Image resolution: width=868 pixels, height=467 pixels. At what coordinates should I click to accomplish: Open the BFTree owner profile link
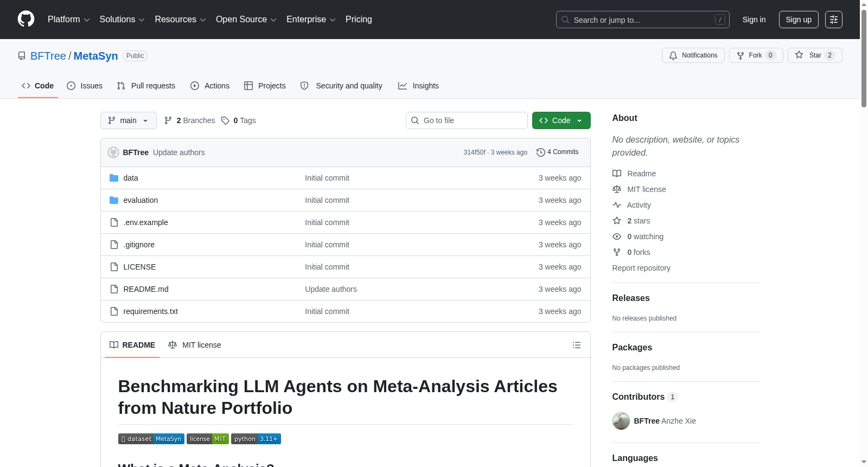(48, 56)
